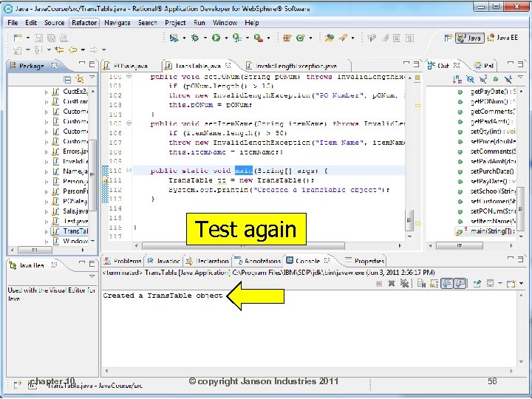The height and width of the screenshot is (399, 532).
Task: Toggle Hide Fields in Outline
Action: [470, 79]
